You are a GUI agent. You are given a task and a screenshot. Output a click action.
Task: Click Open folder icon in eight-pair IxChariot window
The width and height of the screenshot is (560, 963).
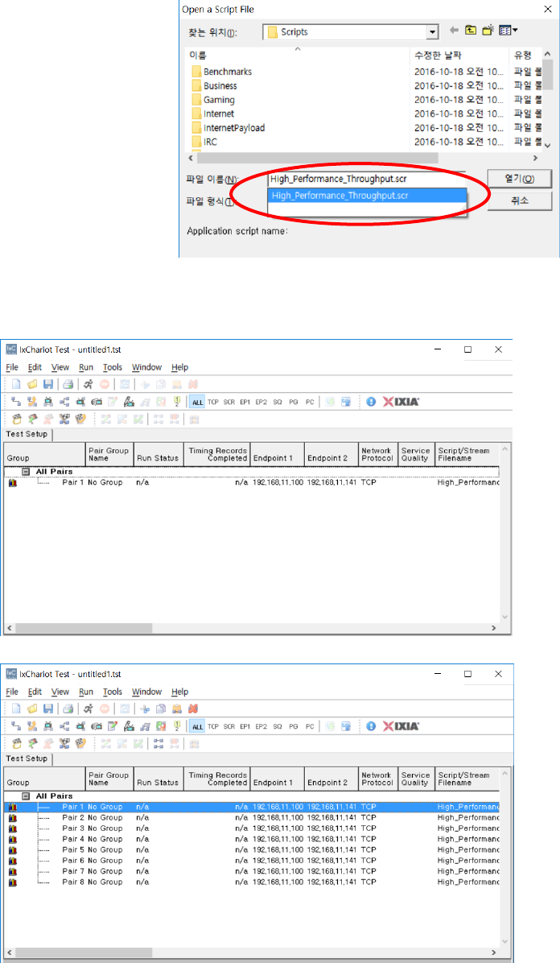pyautogui.click(x=32, y=709)
